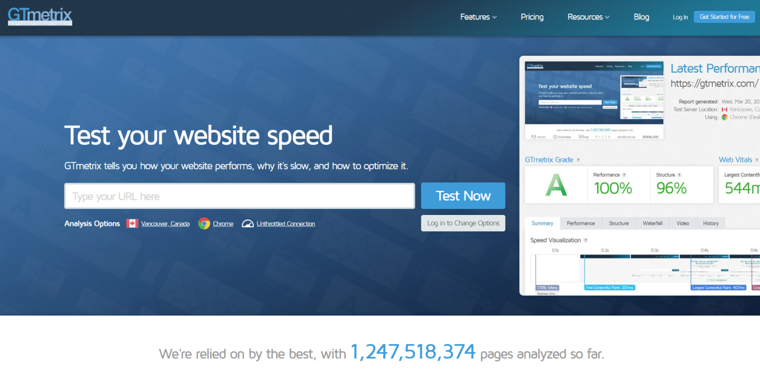Open the Pricing page
The image size is (760, 380).
tap(532, 17)
